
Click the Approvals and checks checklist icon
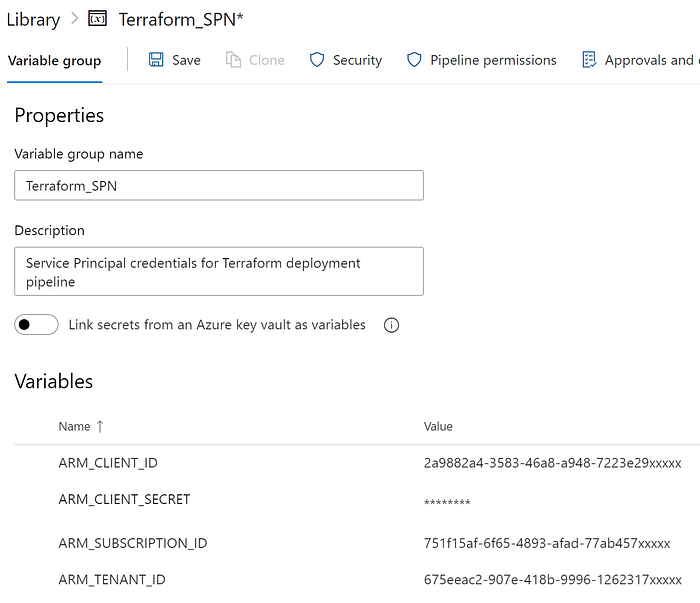click(x=589, y=59)
